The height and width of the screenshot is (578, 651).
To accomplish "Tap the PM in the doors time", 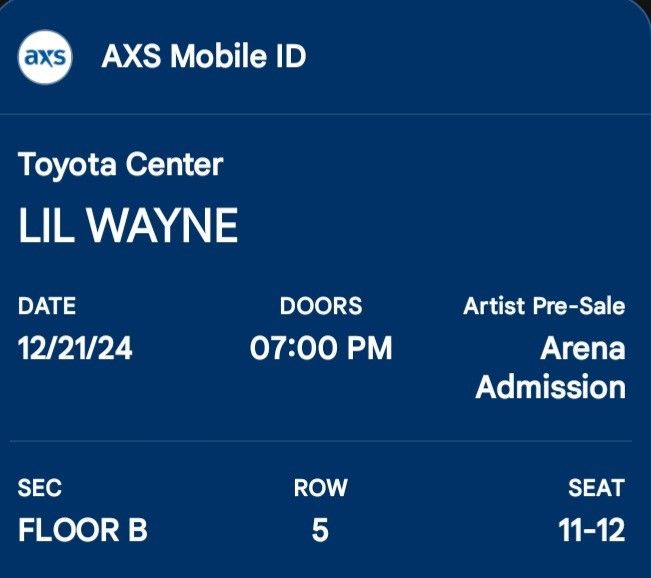I will [371, 349].
